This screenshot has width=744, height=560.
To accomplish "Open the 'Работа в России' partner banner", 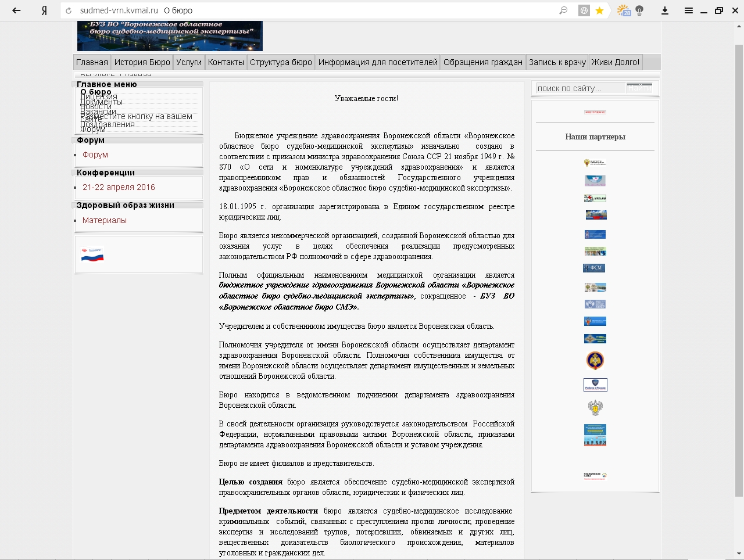I will pyautogui.click(x=595, y=385).
